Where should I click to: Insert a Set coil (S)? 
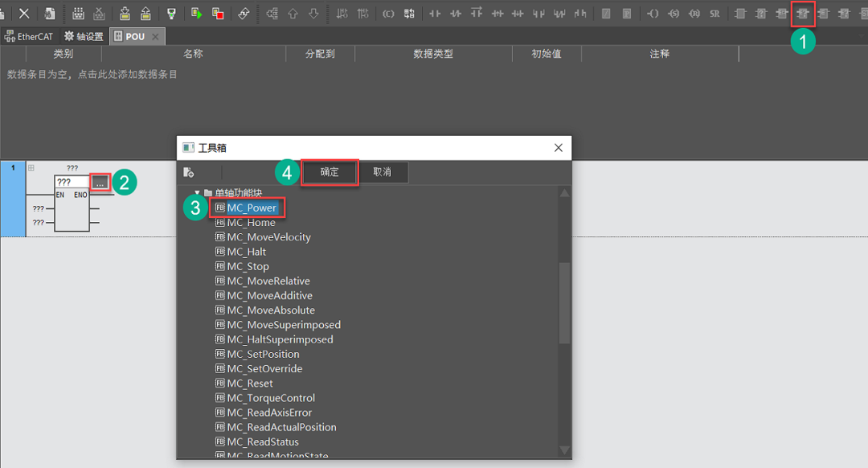click(x=674, y=14)
